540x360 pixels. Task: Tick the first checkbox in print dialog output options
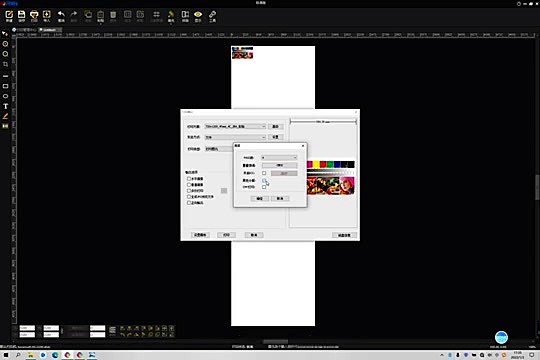point(189,179)
